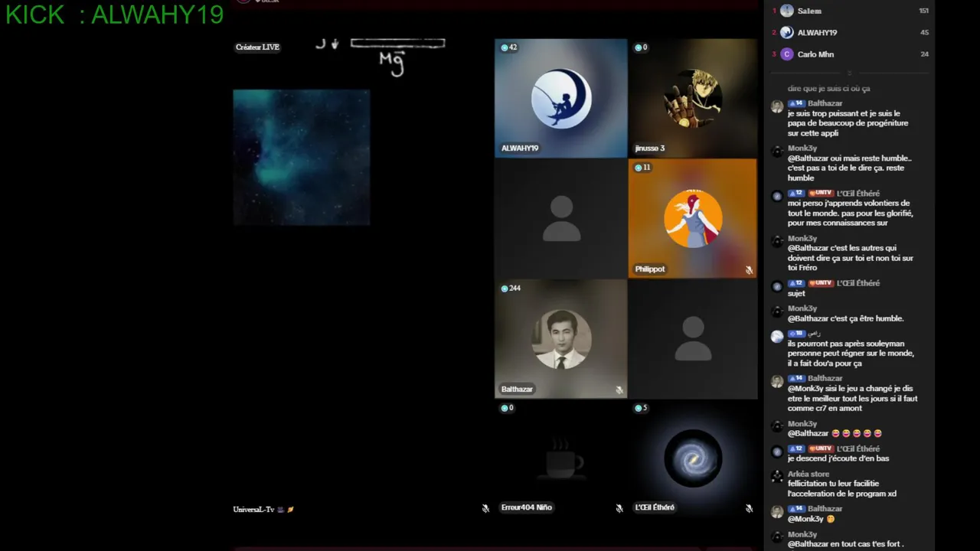This screenshot has width=980, height=551.
Task: Click avatar beside 'je suis trop puissant' message
Action: (777, 106)
